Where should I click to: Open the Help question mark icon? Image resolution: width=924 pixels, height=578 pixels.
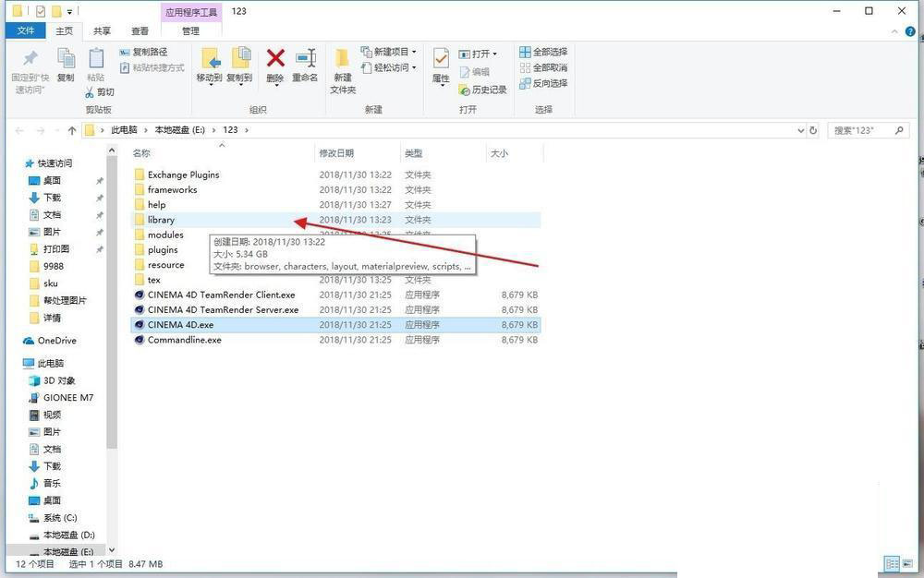910,31
